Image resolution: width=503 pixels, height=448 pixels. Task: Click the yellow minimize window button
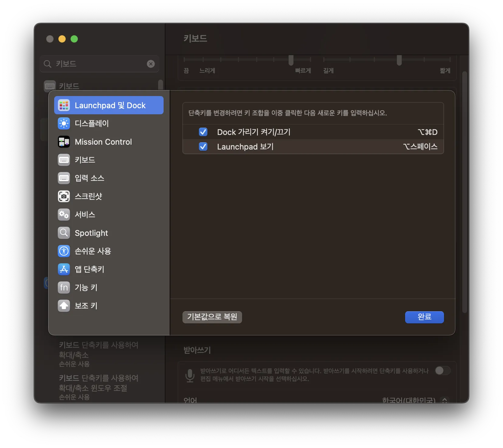pos(62,39)
